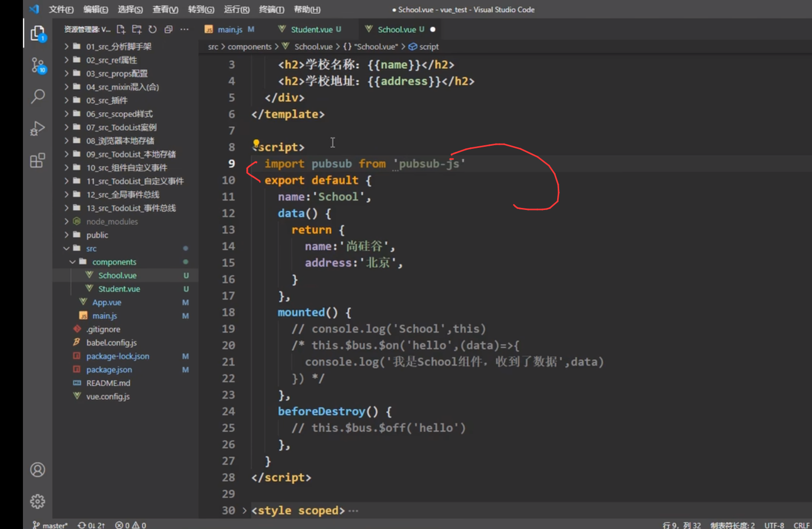Open the Source Control view
The height and width of the screenshot is (529, 812).
38,65
